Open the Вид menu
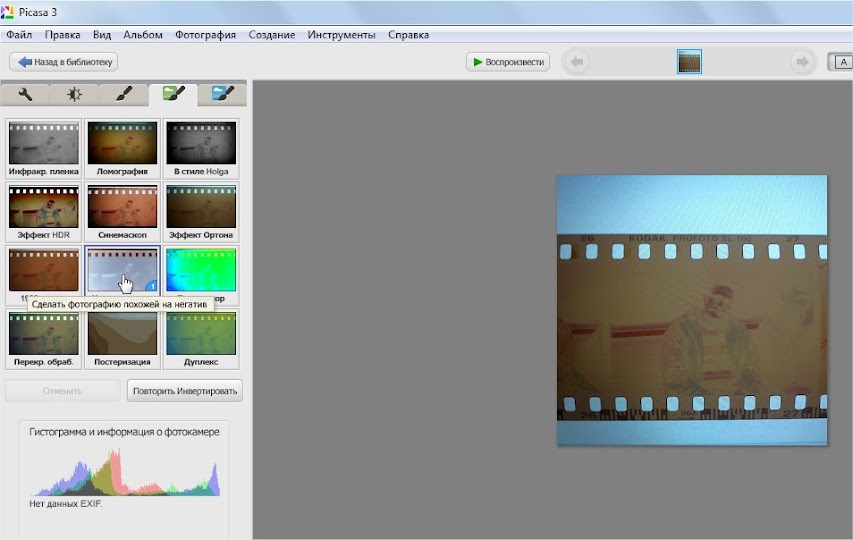The width and height of the screenshot is (853, 540). 102,35
